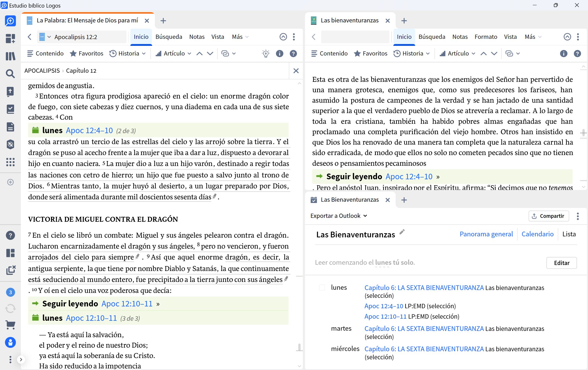Click the lightbulb visual filters icon
Image resolution: width=588 pixels, height=370 pixels.
point(266,53)
